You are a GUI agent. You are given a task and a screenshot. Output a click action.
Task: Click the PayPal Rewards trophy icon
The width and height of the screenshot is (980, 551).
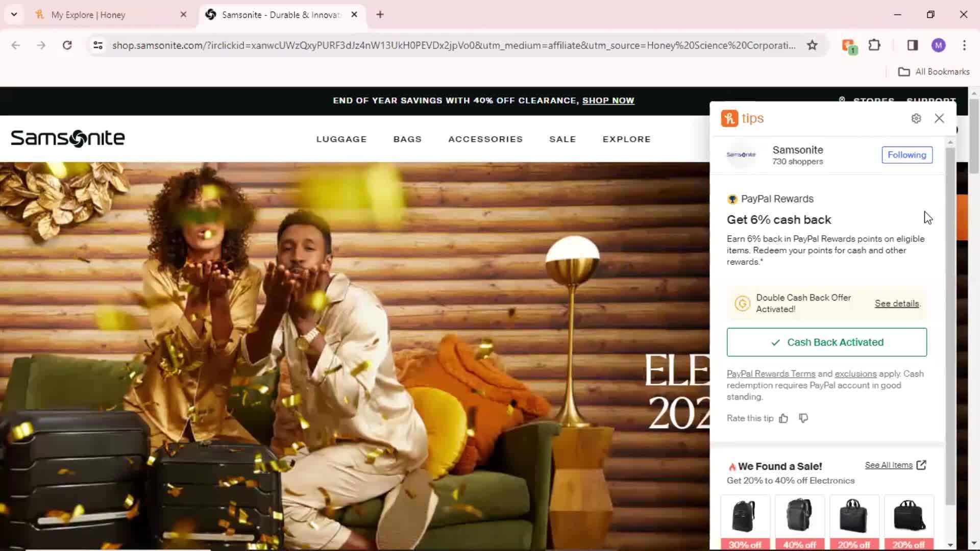click(732, 198)
